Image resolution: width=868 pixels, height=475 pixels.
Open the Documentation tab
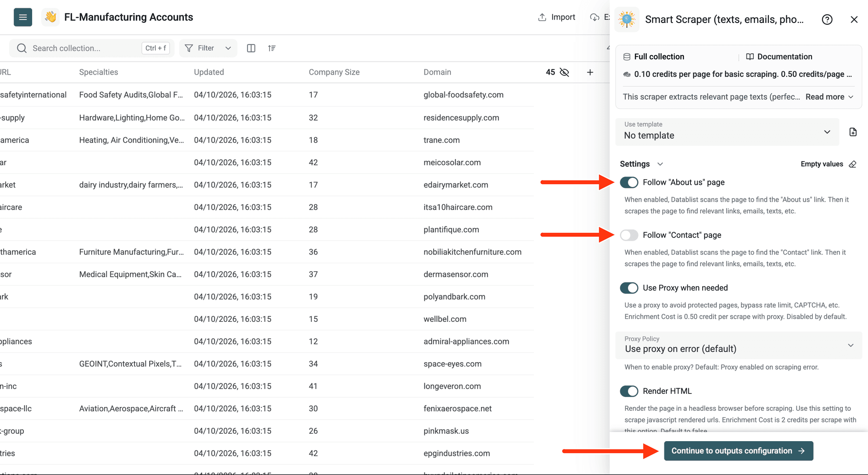coord(779,57)
